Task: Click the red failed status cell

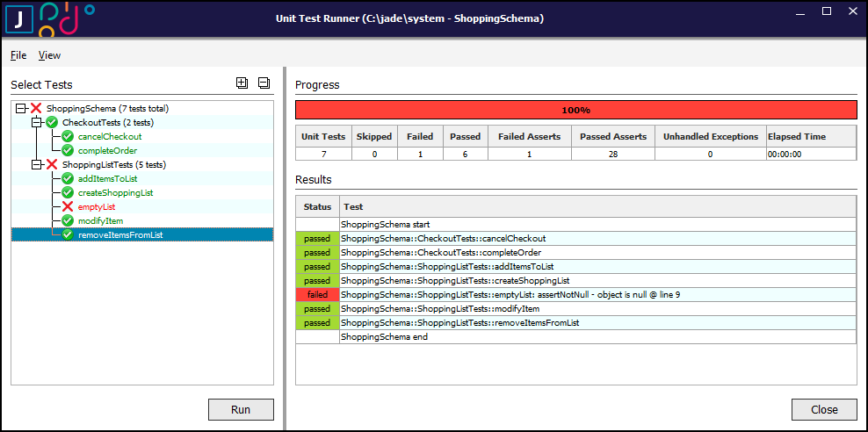Action: pyautogui.click(x=317, y=295)
